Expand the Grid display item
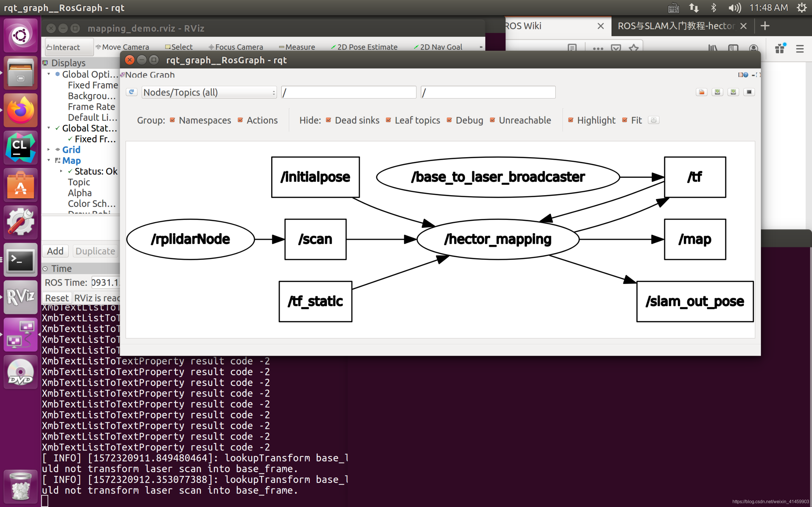The image size is (812, 507). tap(49, 150)
